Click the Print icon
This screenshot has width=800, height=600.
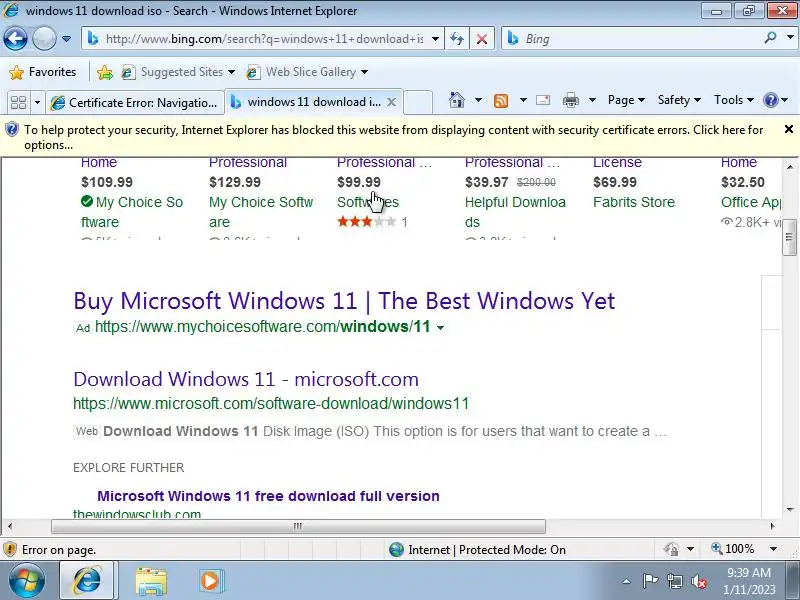coord(570,100)
